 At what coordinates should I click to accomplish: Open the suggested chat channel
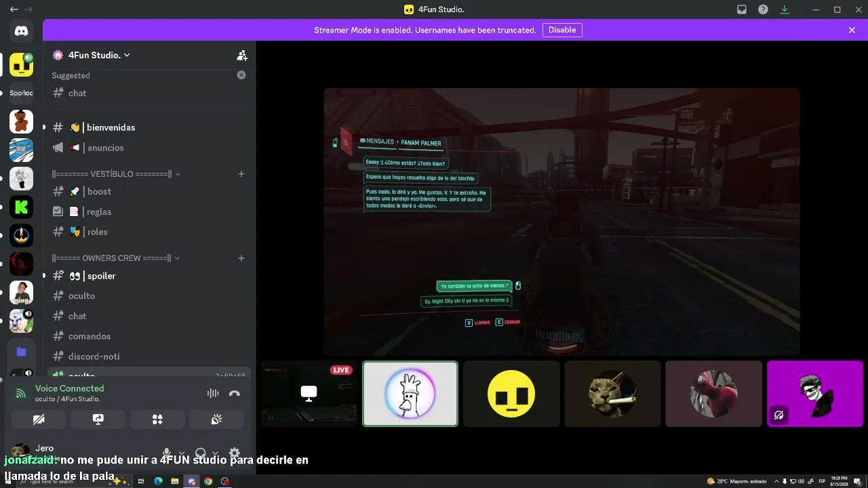[x=149, y=93]
